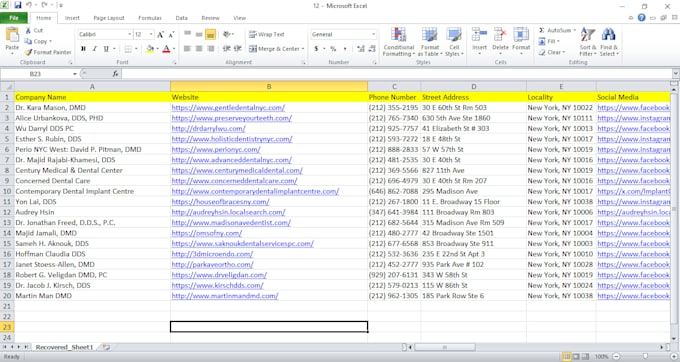Open the General number format dropdown
The width and height of the screenshot is (680, 362).
coord(373,34)
